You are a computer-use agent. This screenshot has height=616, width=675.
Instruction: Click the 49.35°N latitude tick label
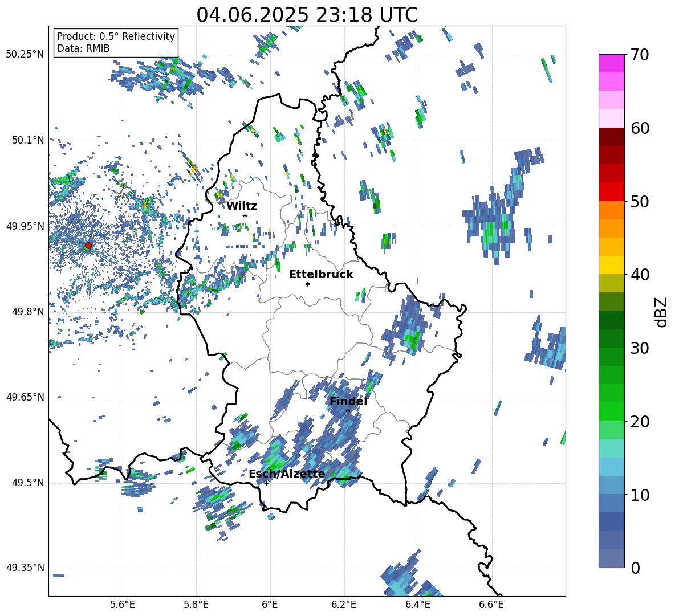pos(25,568)
